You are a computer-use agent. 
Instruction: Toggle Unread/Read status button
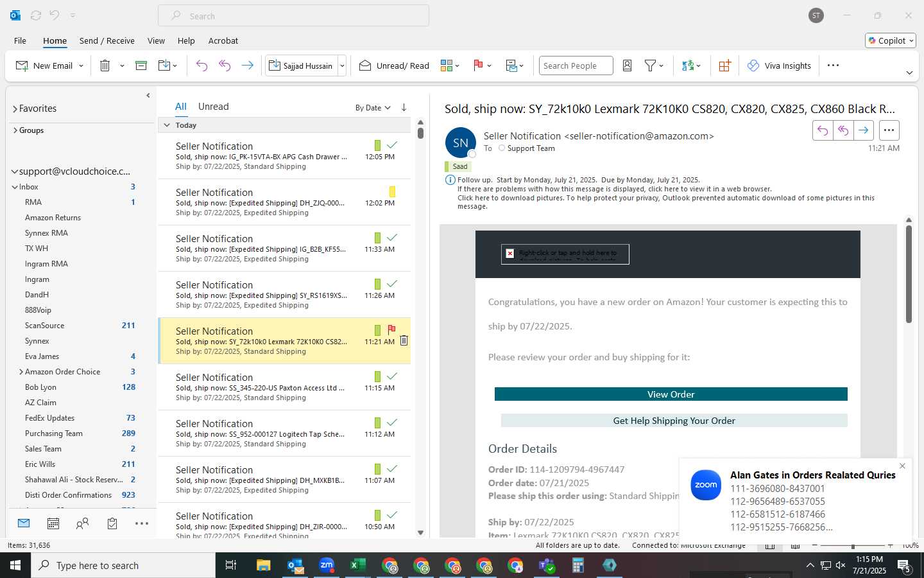point(394,66)
